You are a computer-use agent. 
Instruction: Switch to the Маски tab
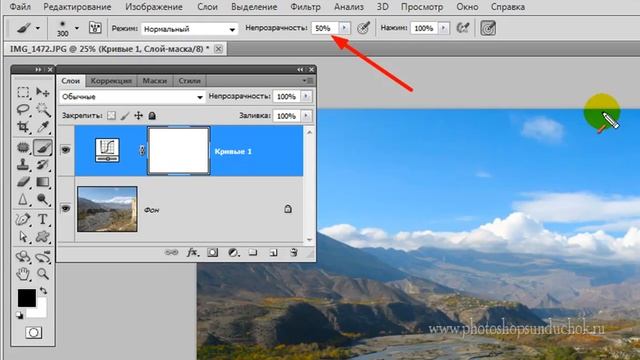coord(155,81)
